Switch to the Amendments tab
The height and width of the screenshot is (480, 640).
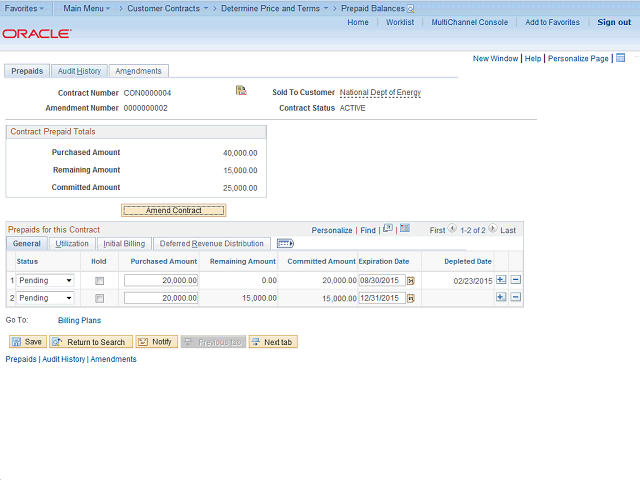(139, 71)
